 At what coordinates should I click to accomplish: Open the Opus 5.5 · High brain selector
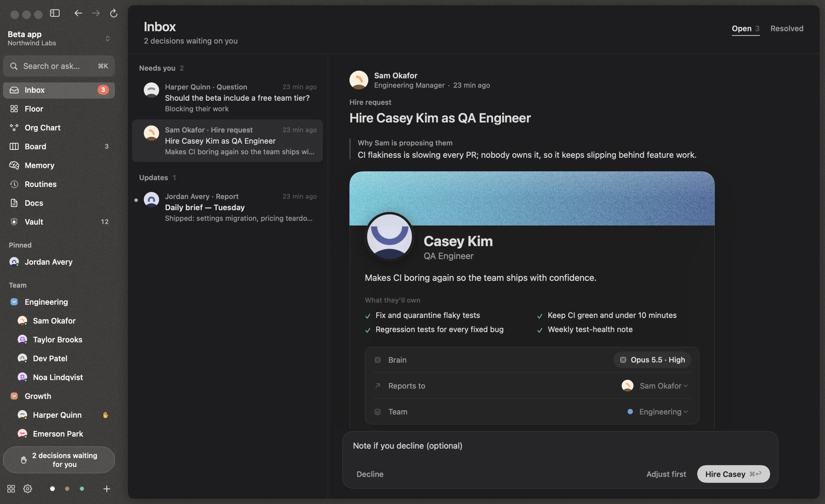(x=652, y=360)
